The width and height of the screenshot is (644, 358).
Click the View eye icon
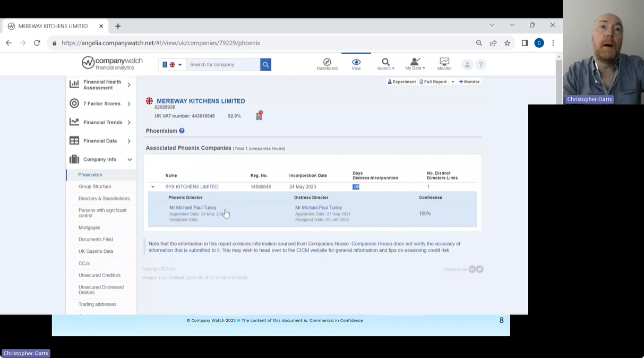click(356, 62)
